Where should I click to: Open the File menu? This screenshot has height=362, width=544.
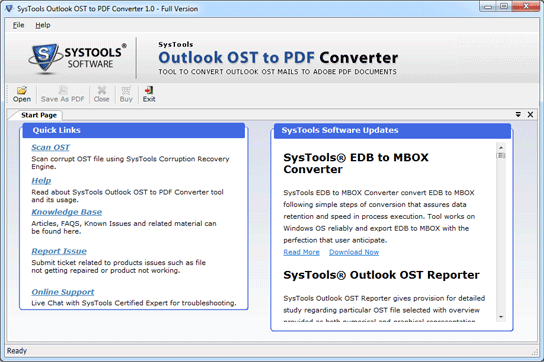tap(18, 25)
